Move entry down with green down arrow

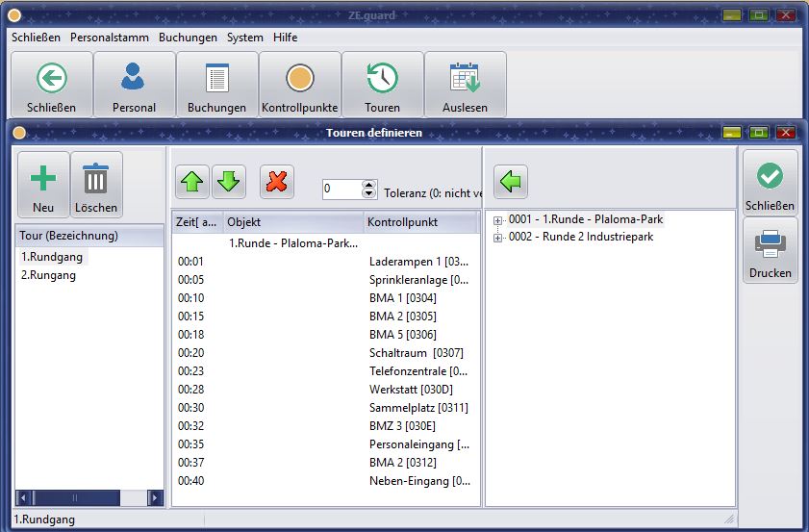click(x=230, y=181)
